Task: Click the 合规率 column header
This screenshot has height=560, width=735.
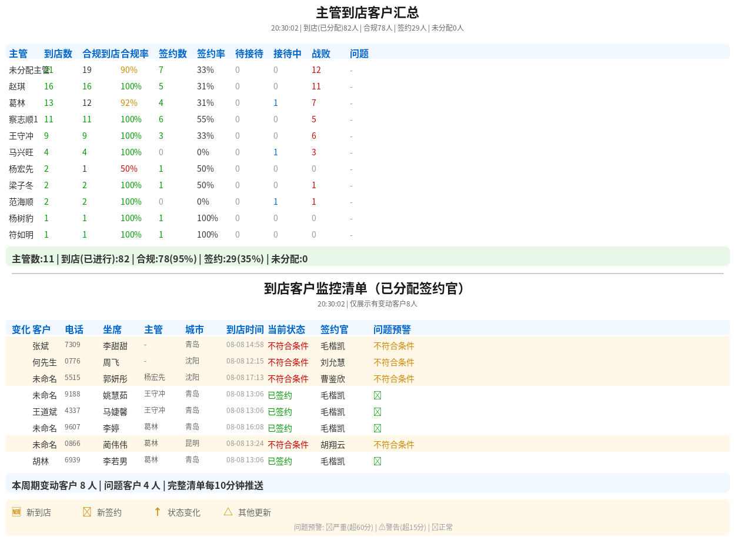Action: [135, 54]
